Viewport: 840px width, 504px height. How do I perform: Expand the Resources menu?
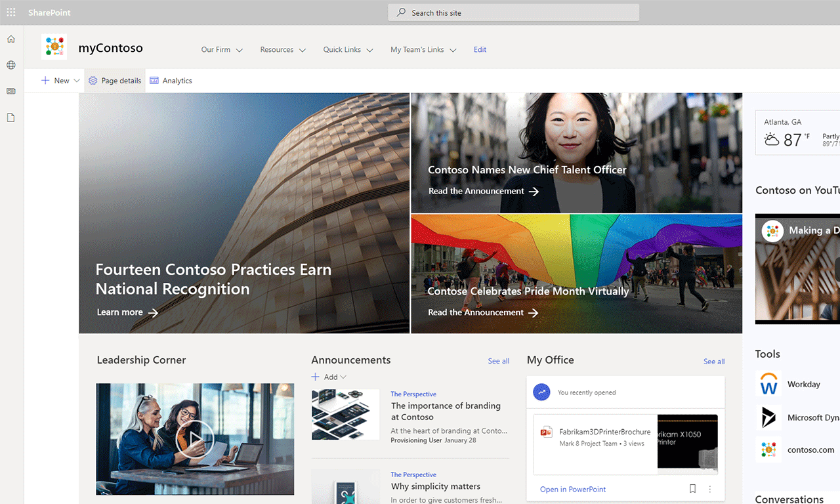coord(303,50)
